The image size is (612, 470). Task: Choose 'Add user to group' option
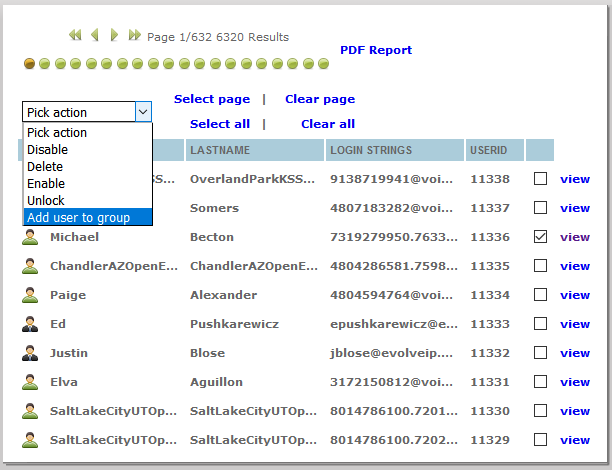click(x=86, y=217)
